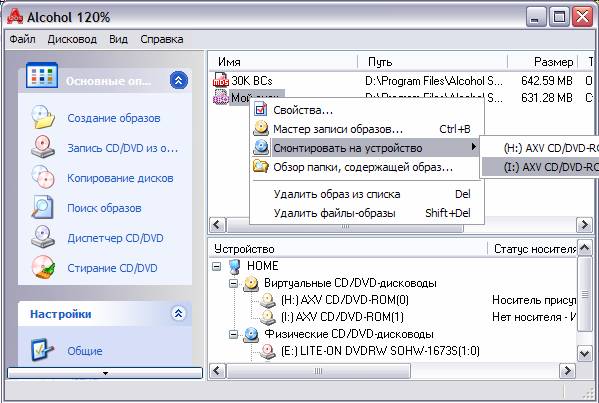
Task: Click device panel horizontal scrollbar right arrow
Action: tap(567, 371)
